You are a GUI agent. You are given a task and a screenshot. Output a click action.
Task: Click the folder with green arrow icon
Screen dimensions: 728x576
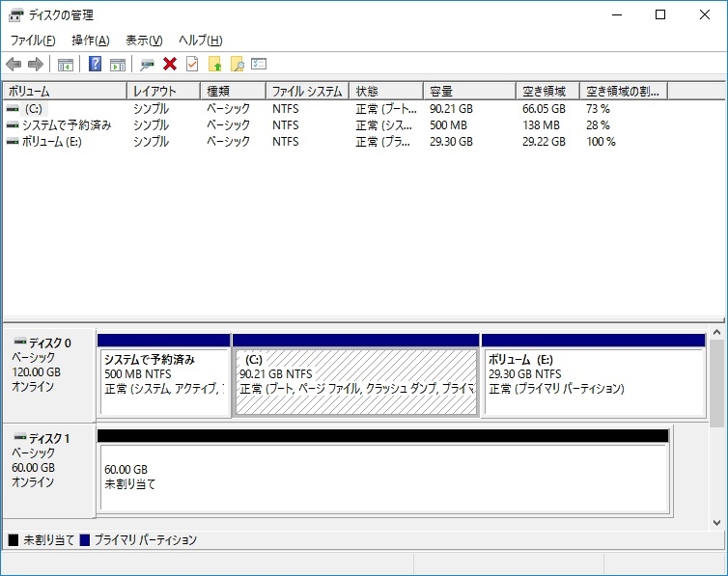click(x=215, y=64)
